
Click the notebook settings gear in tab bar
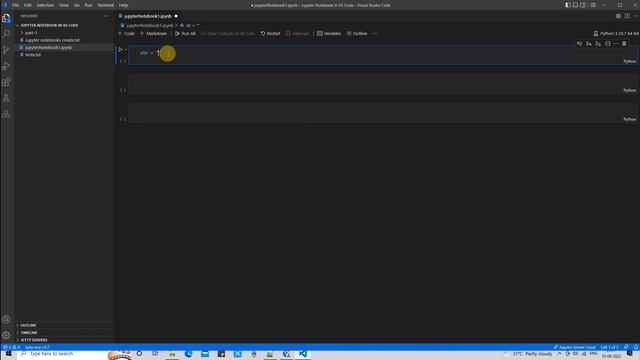(x=618, y=16)
